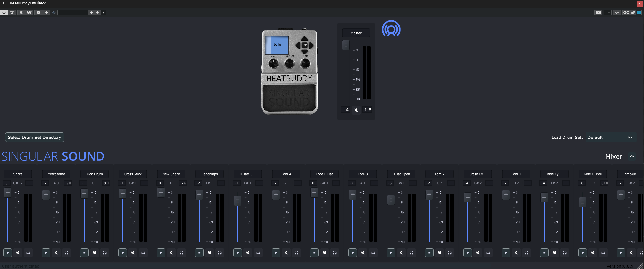The height and width of the screenshot is (269, 644).
Task: Click the Snare channel fader handle
Action: pyautogui.click(x=8, y=193)
